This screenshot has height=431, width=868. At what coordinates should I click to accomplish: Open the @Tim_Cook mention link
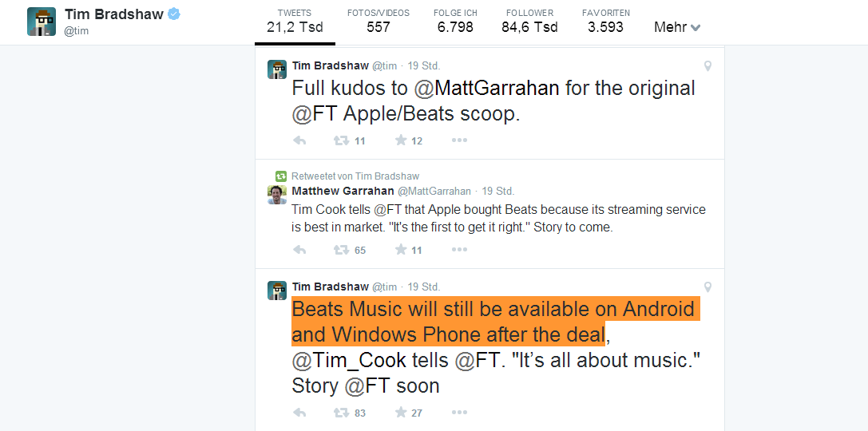pyautogui.click(x=349, y=360)
